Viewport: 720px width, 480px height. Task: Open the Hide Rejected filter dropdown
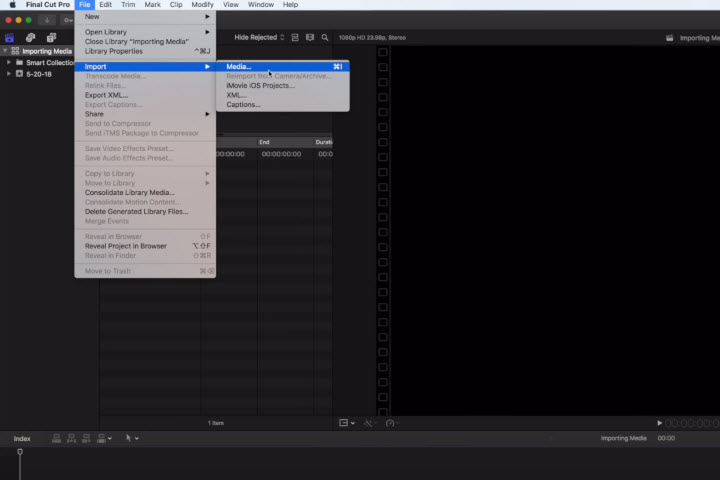coord(259,37)
